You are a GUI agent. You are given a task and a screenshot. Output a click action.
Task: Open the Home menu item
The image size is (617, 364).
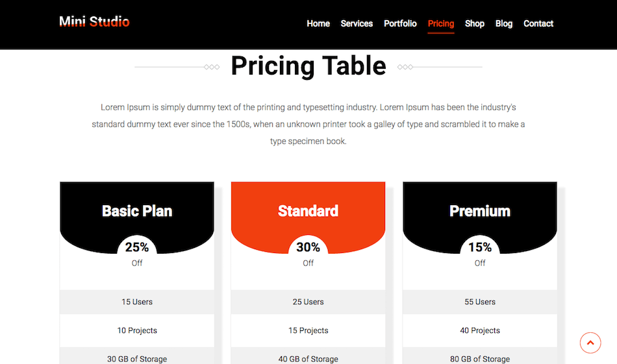pos(318,23)
